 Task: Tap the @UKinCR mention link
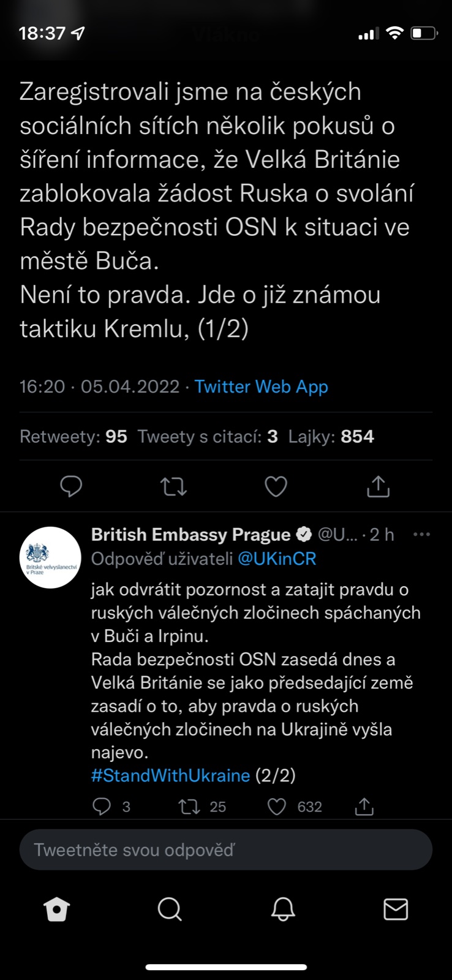277,559
